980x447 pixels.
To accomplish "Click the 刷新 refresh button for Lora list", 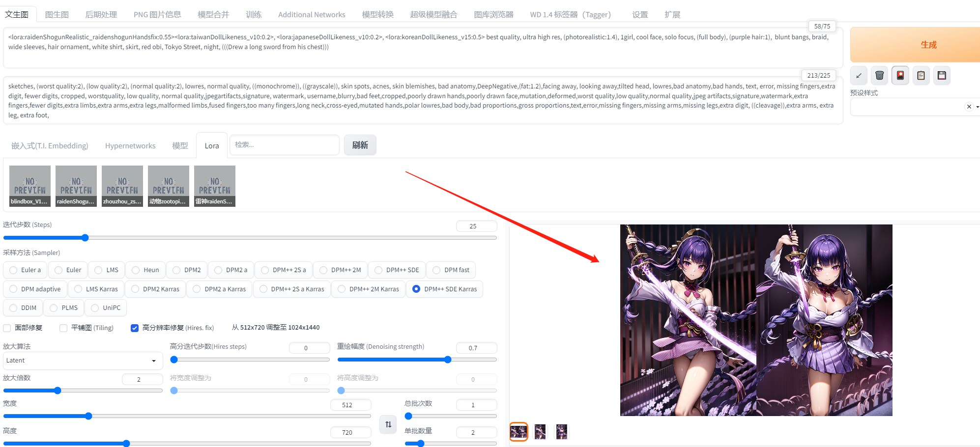I will pyautogui.click(x=360, y=144).
